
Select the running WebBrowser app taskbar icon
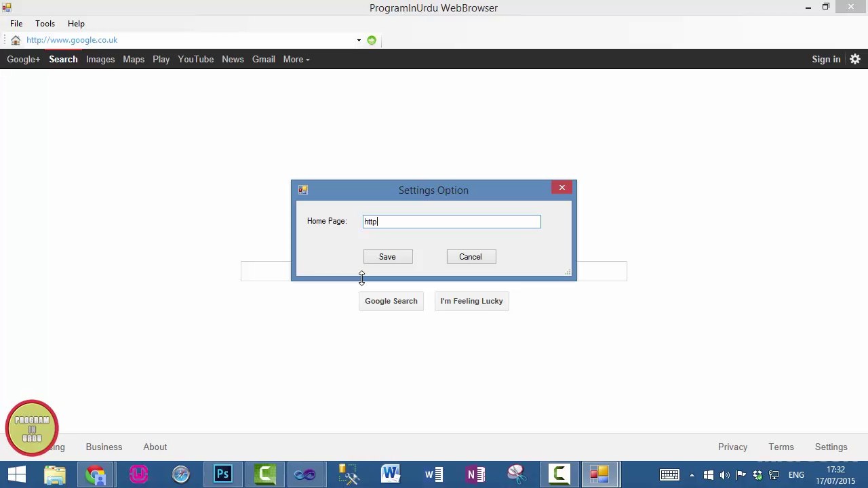coord(599,474)
